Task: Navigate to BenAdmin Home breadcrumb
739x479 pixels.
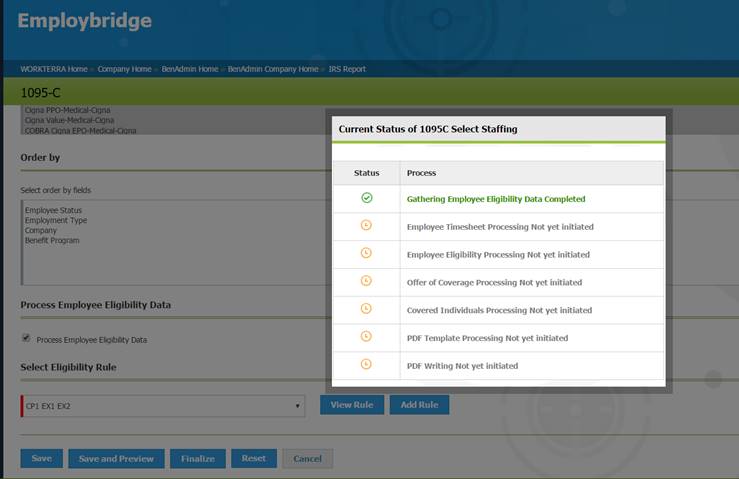Action: point(190,69)
